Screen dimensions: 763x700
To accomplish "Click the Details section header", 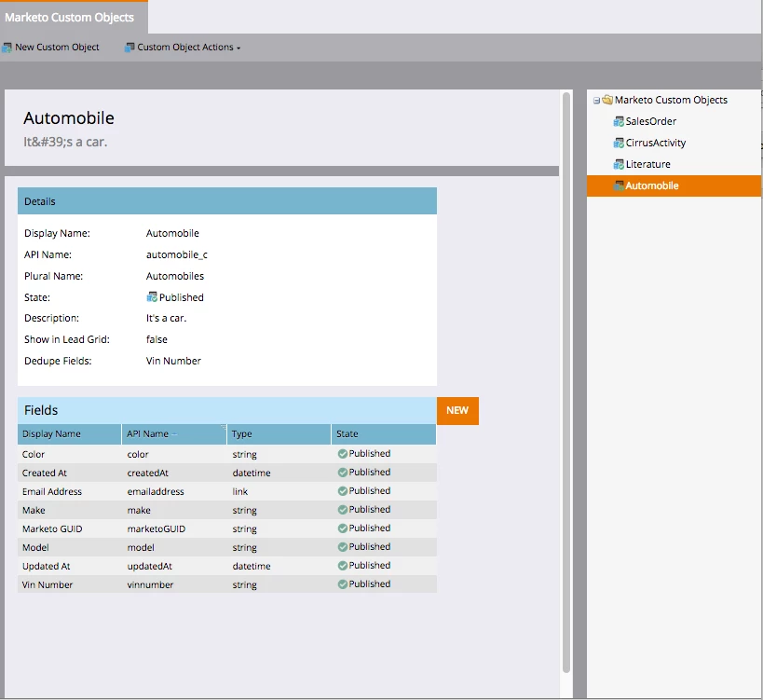I will pos(227,201).
